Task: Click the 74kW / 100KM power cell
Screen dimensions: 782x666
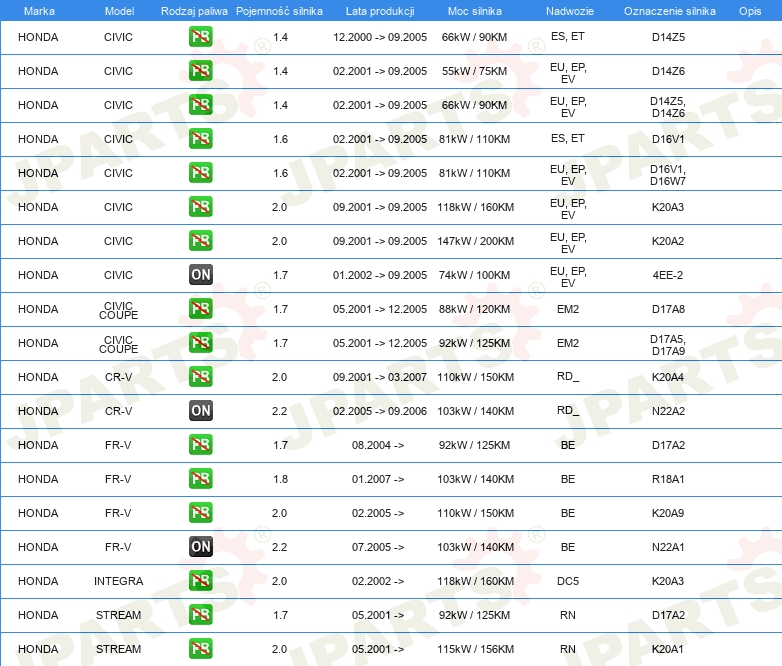Action: pyautogui.click(x=474, y=275)
